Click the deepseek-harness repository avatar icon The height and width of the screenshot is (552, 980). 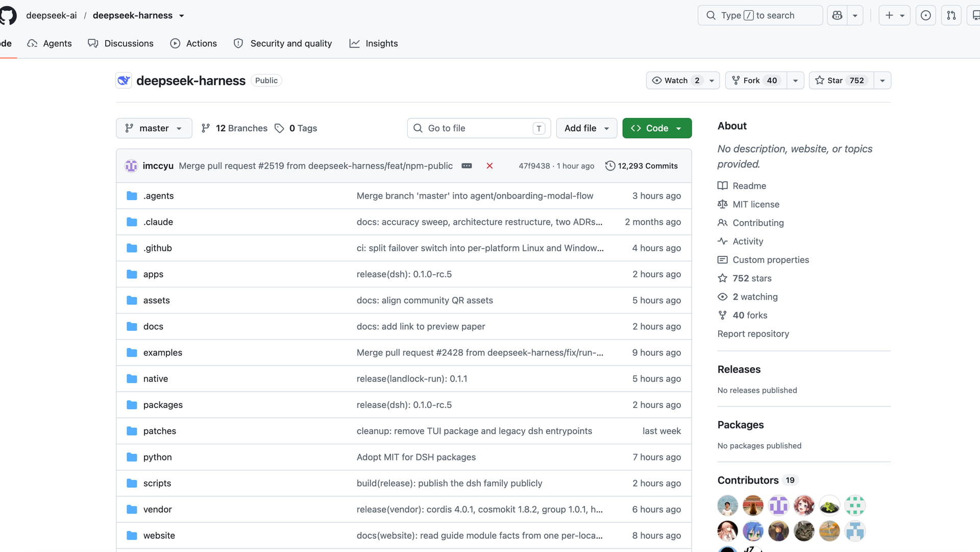coord(124,80)
